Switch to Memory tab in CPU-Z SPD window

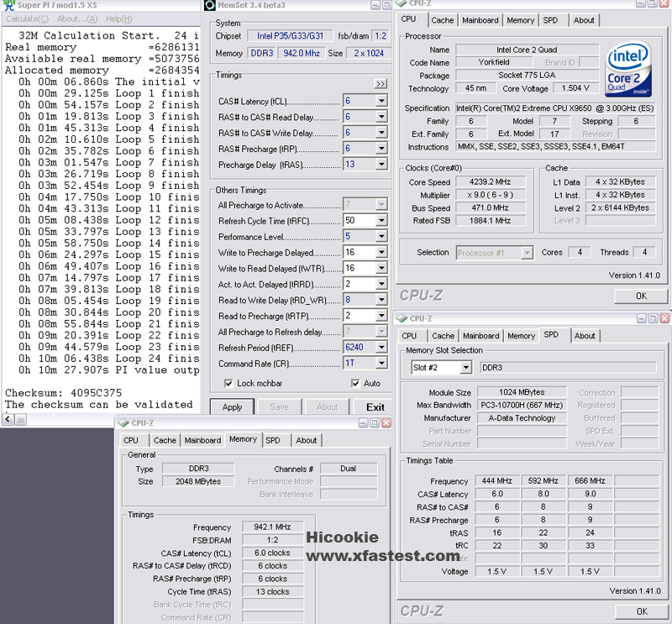[521, 336]
